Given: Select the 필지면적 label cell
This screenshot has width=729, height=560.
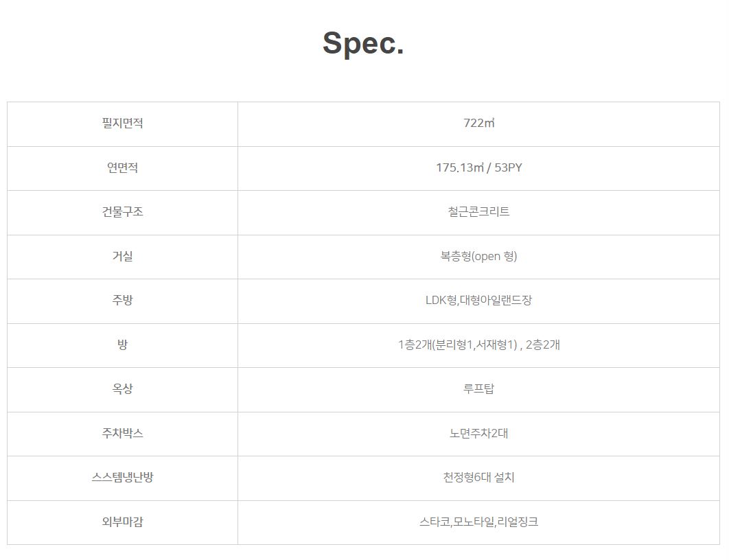Looking at the screenshot, I should 122,124.
